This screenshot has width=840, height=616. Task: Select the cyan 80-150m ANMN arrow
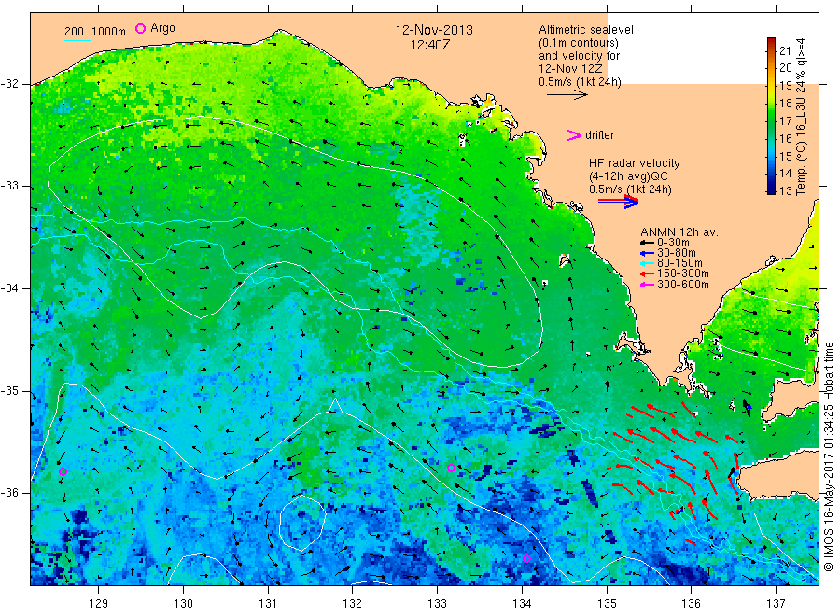[647, 263]
